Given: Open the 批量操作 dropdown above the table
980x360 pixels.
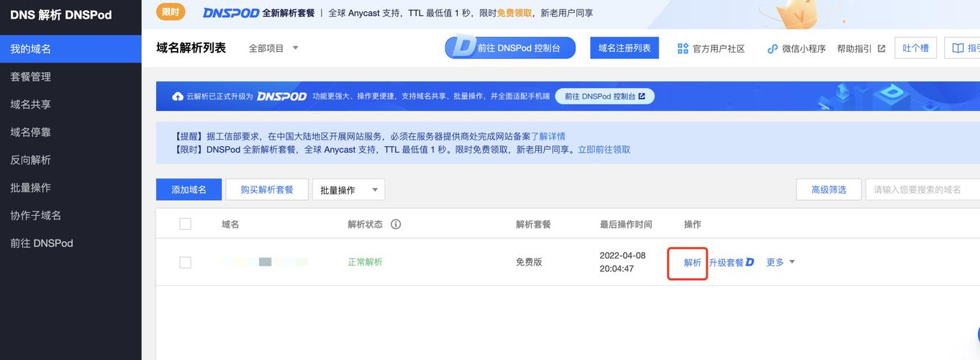Looking at the screenshot, I should coord(348,190).
